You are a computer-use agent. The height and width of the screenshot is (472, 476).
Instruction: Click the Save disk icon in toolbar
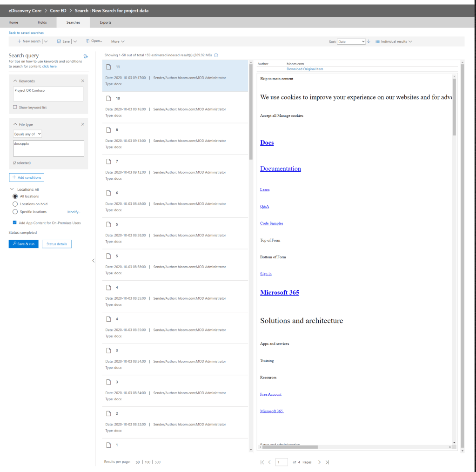click(x=59, y=41)
